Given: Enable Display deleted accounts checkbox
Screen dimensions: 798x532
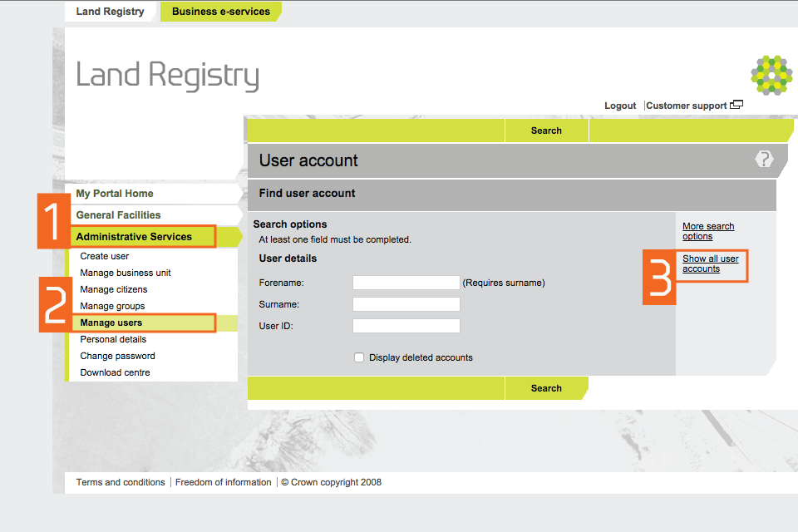Looking at the screenshot, I should click(x=359, y=357).
